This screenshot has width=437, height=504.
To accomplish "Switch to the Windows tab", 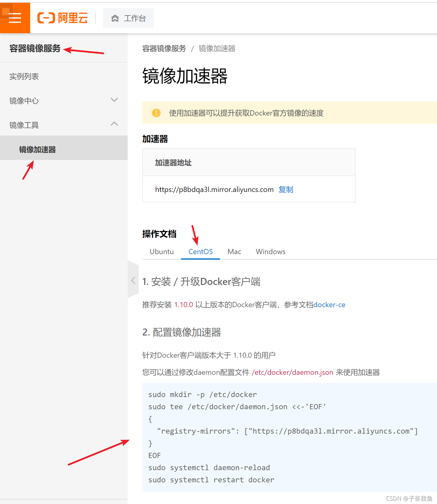I will [x=271, y=252].
